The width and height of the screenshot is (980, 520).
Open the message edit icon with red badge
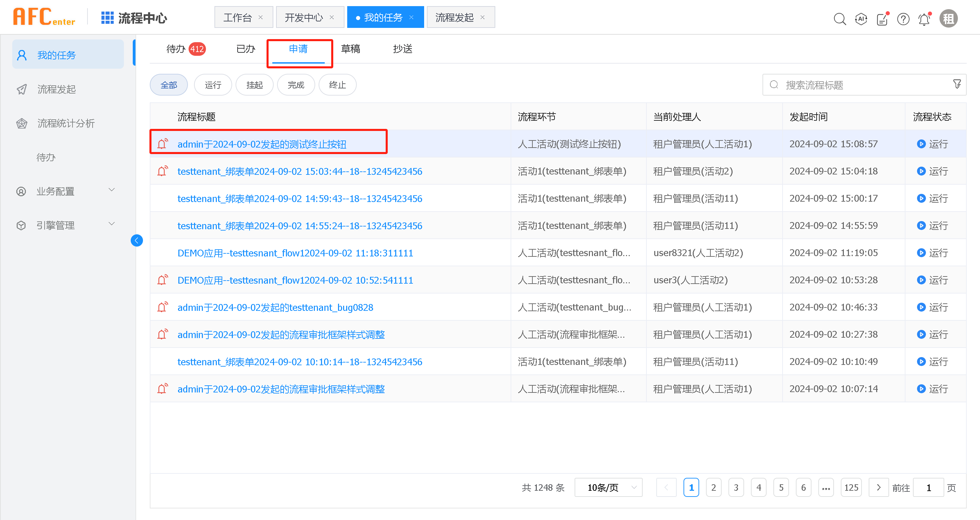click(x=882, y=19)
